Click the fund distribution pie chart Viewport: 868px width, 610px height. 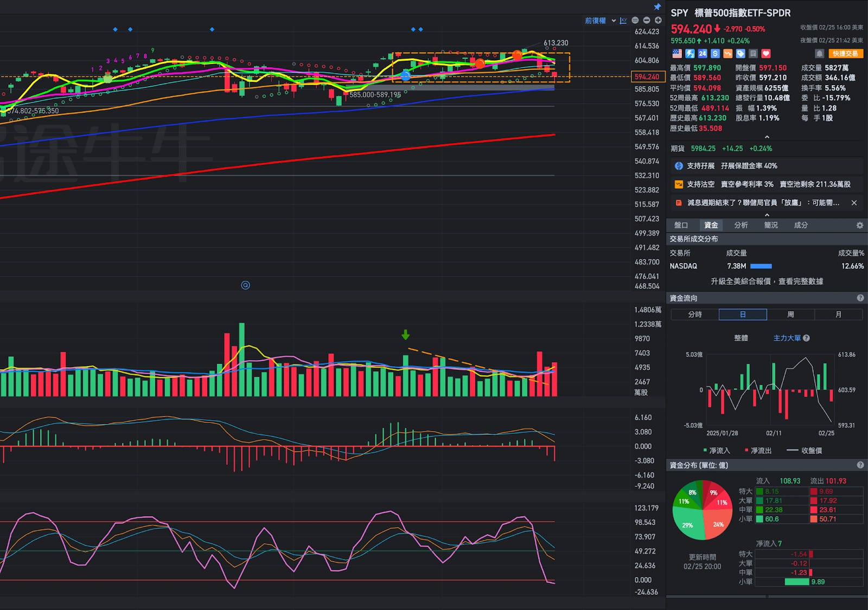click(703, 510)
